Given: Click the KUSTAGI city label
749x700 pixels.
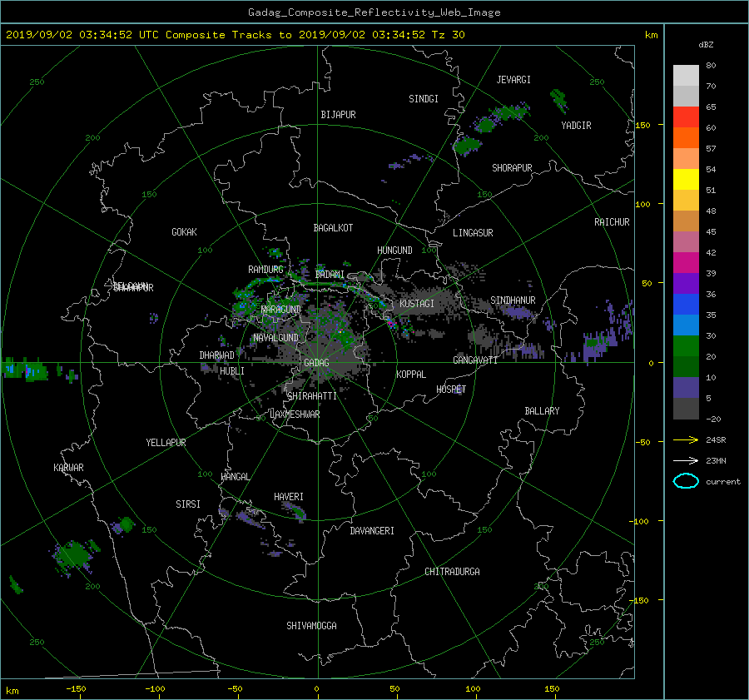Looking at the screenshot, I should coord(417,304).
